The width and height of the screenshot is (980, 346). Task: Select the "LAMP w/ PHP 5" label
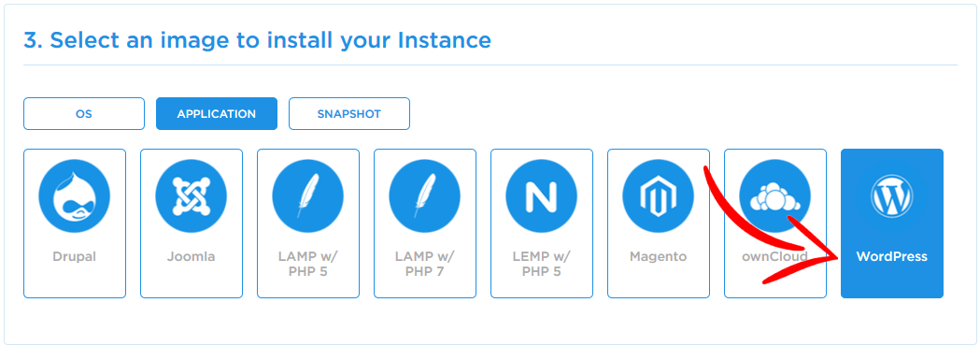point(308,264)
